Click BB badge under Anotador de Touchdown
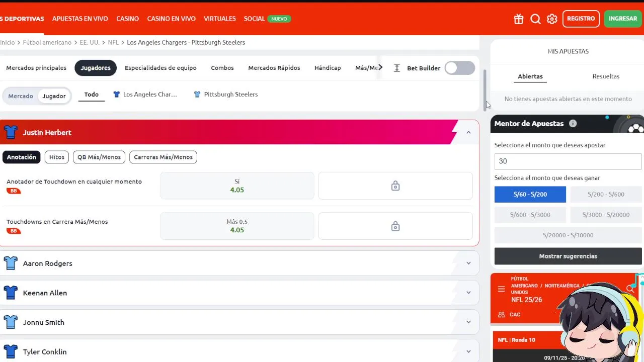This screenshot has width=644, height=362. [14, 191]
